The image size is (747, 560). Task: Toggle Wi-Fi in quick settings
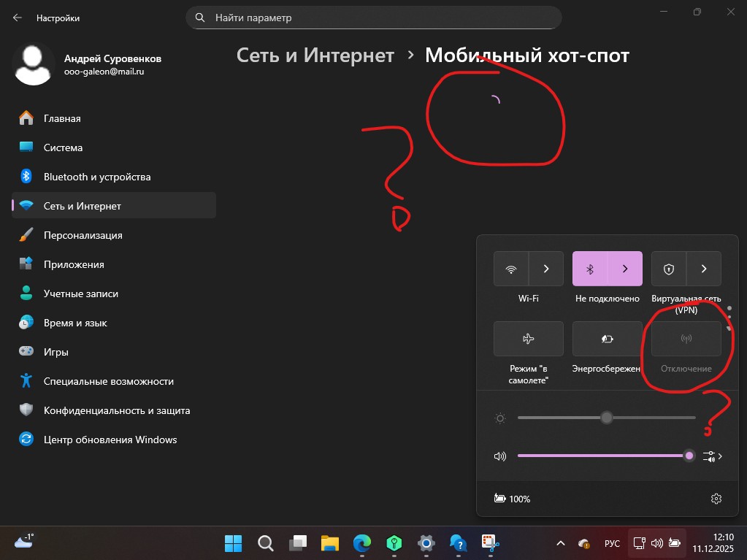coord(511,269)
